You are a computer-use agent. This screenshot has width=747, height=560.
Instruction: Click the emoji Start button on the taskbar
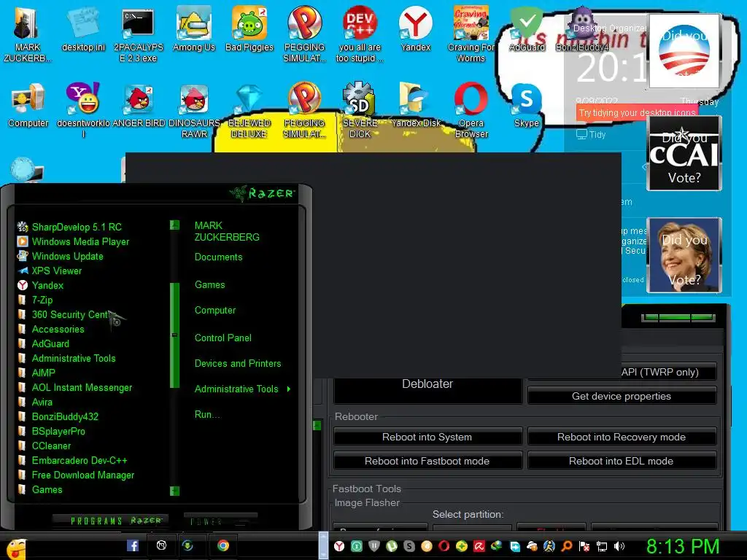16,549
